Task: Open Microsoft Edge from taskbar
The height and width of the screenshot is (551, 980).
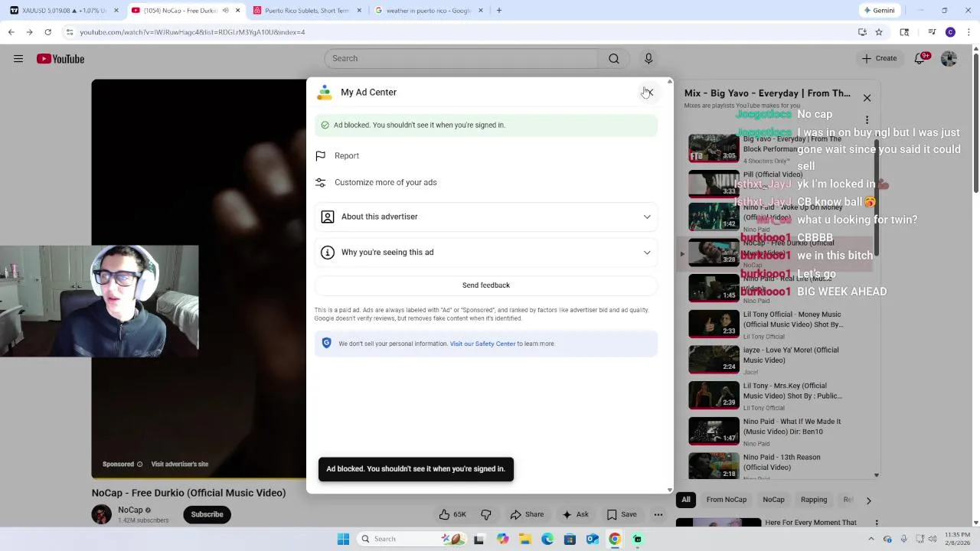Action: (547, 540)
